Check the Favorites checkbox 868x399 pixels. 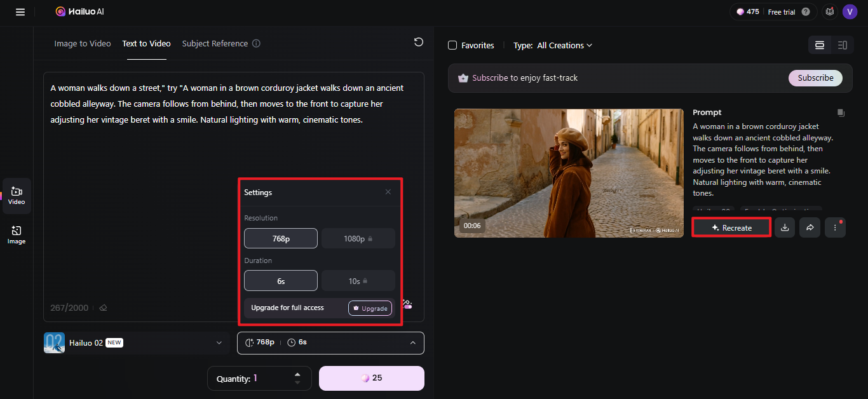tap(452, 45)
